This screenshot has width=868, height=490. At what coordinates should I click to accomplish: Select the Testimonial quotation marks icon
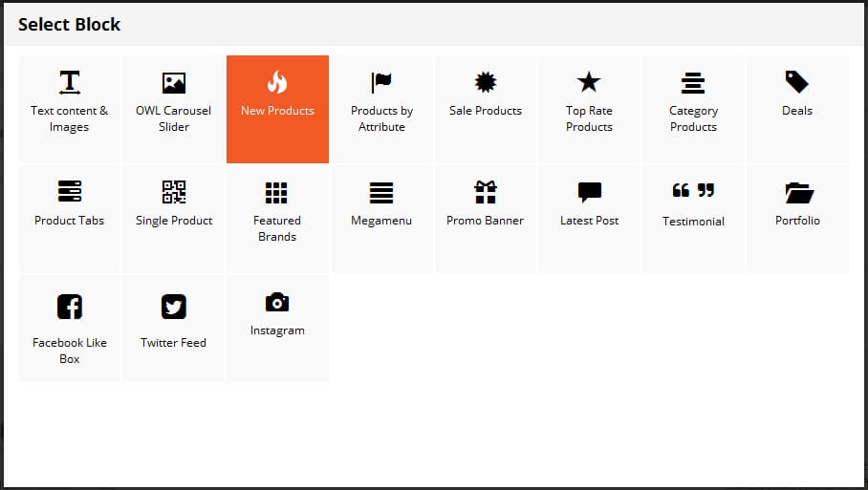click(x=694, y=190)
